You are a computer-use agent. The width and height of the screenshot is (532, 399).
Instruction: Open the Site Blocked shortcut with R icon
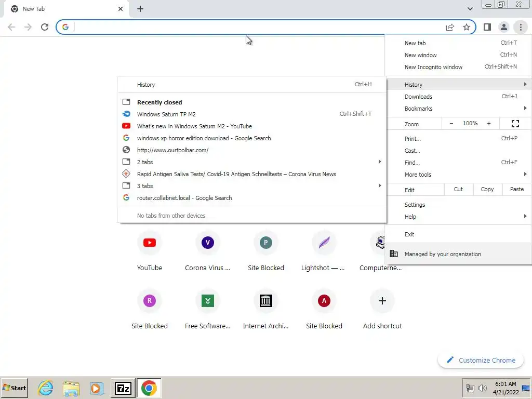click(150, 309)
